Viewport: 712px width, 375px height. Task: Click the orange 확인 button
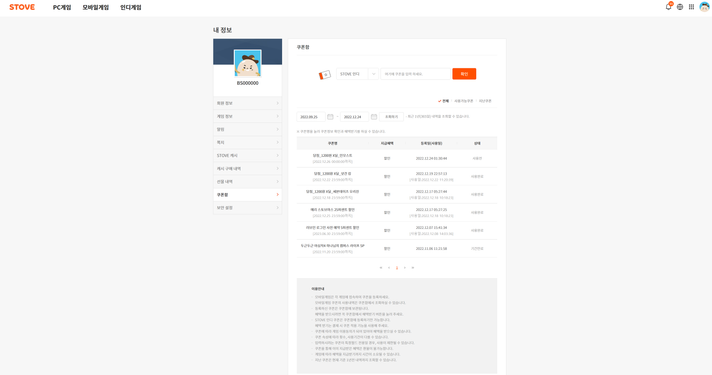coord(464,74)
